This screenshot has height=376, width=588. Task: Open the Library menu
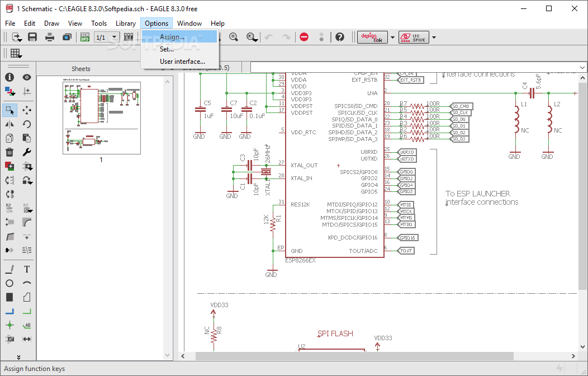tap(125, 23)
